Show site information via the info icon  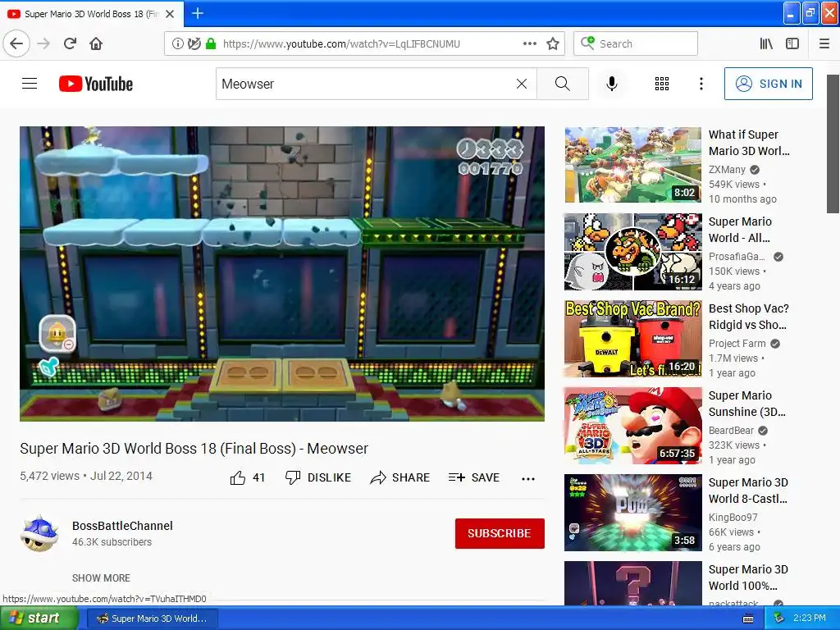(178, 44)
